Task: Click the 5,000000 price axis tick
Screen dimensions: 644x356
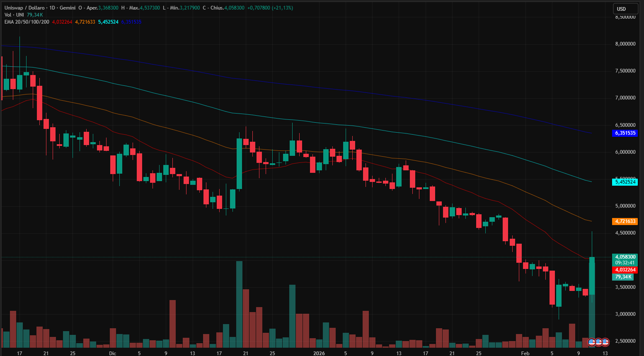Action: [625, 206]
